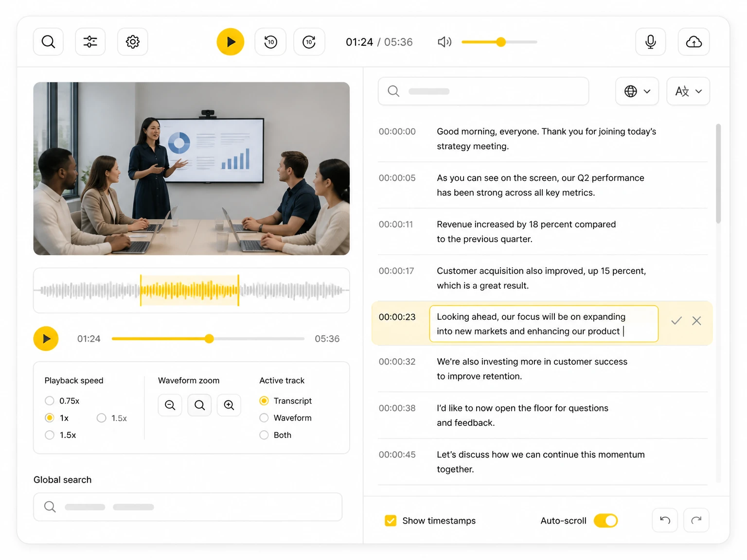The width and height of the screenshot is (747, 560).
Task: Select line "Good morning, everyone"
Action: pyautogui.click(x=546, y=139)
